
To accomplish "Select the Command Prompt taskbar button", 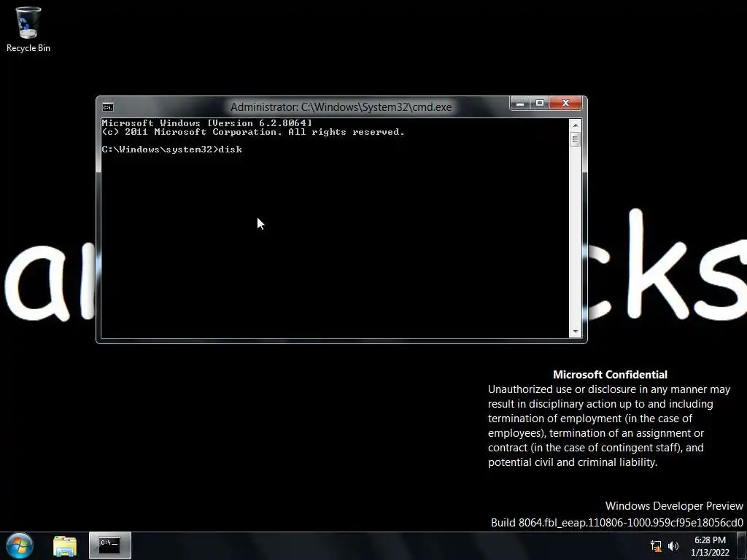I will tap(110, 545).
